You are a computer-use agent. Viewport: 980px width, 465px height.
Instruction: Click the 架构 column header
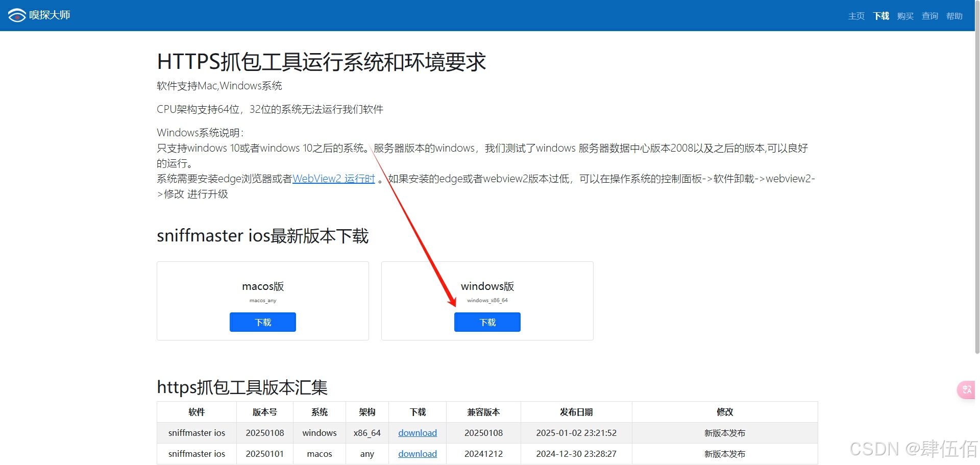(367, 412)
